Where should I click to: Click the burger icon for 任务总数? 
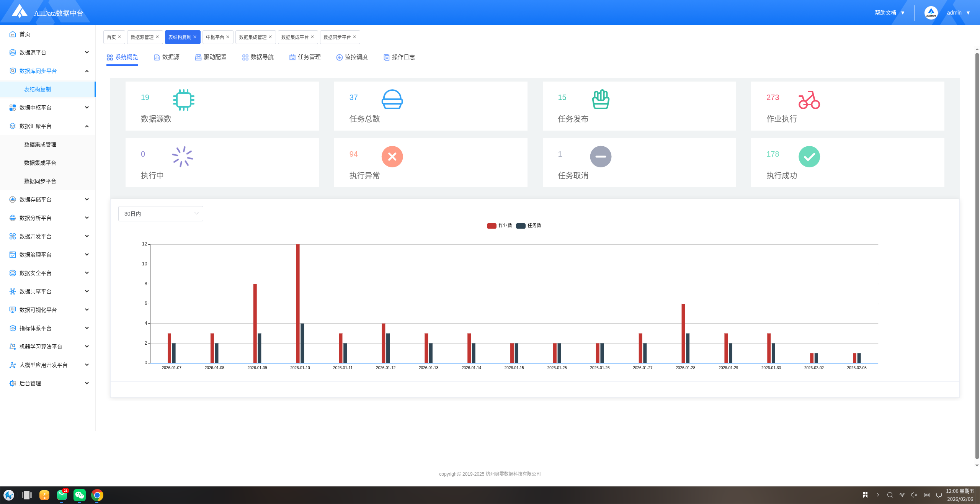coord(392,100)
